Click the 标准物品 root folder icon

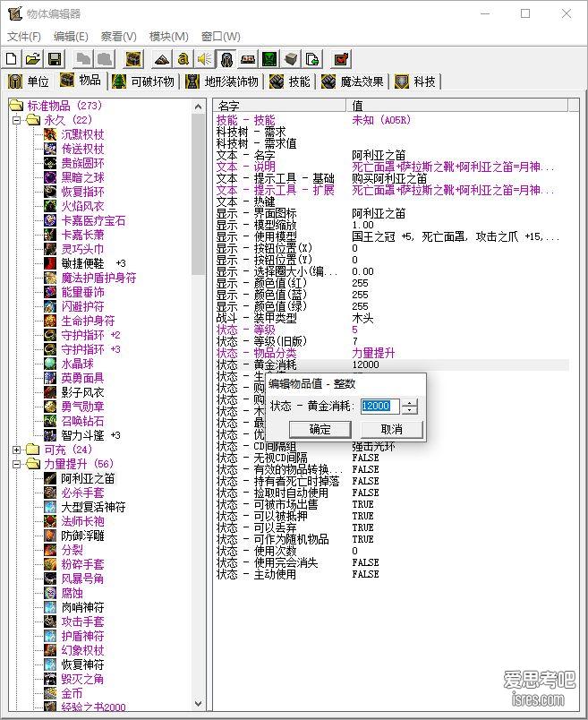[x=16, y=106]
